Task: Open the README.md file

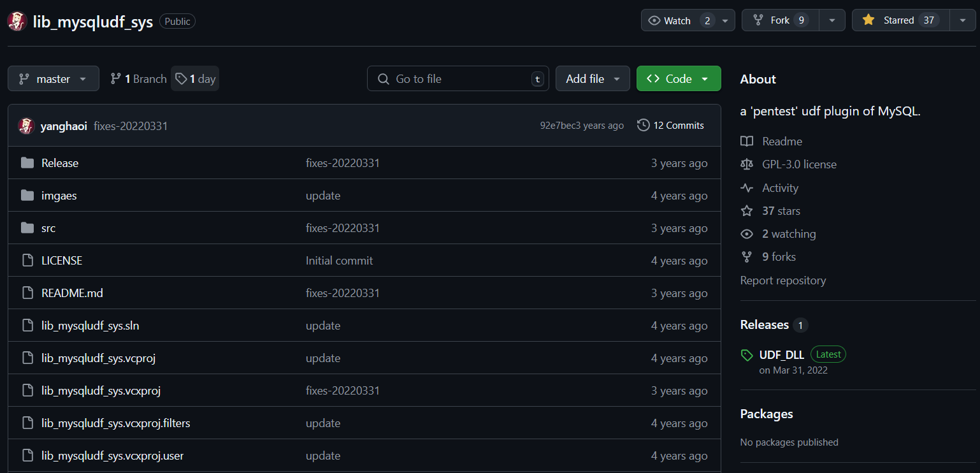Action: [72, 293]
